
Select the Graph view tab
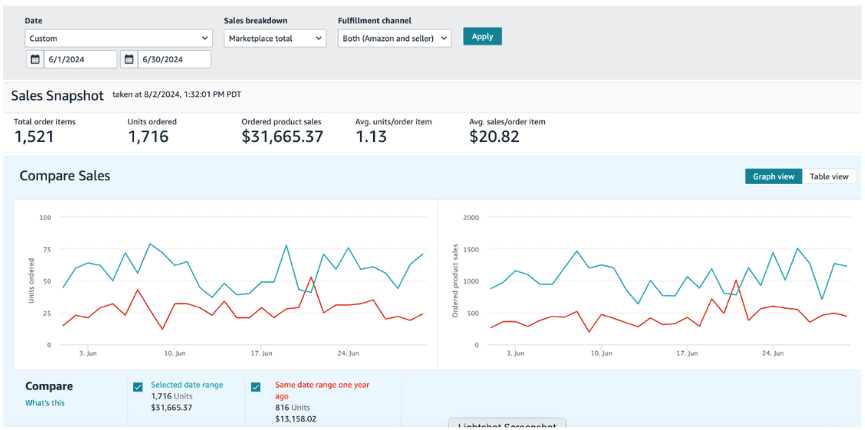(x=773, y=176)
